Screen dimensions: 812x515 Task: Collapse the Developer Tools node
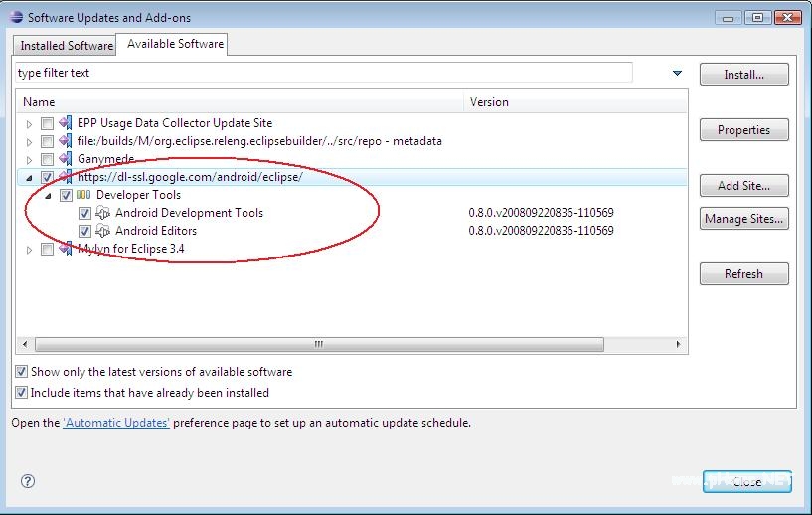[x=48, y=196]
